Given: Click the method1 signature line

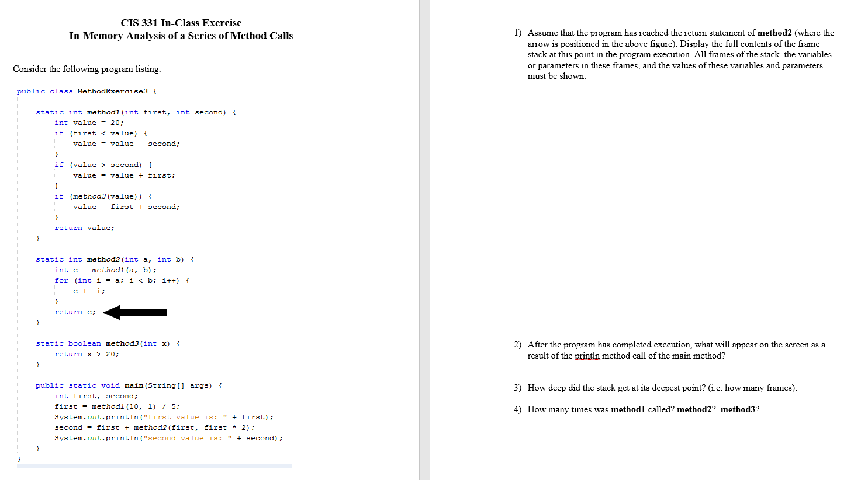Looking at the screenshot, I should tap(136, 112).
